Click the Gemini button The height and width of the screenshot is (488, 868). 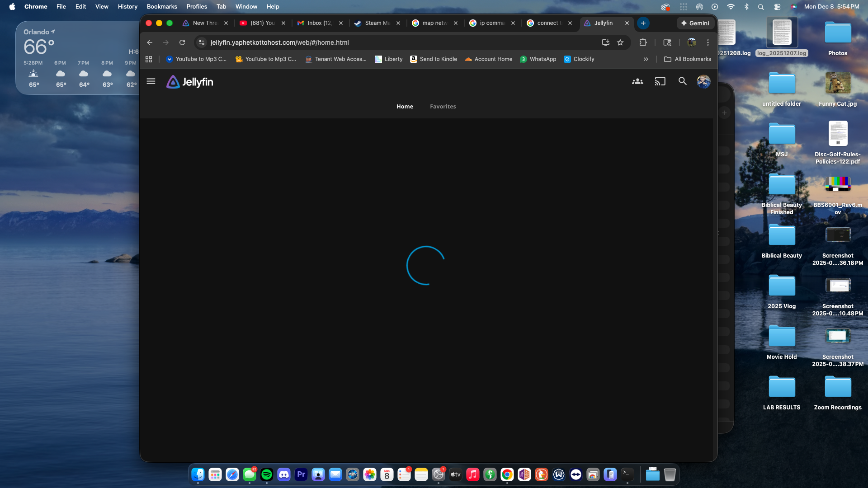[x=695, y=23]
